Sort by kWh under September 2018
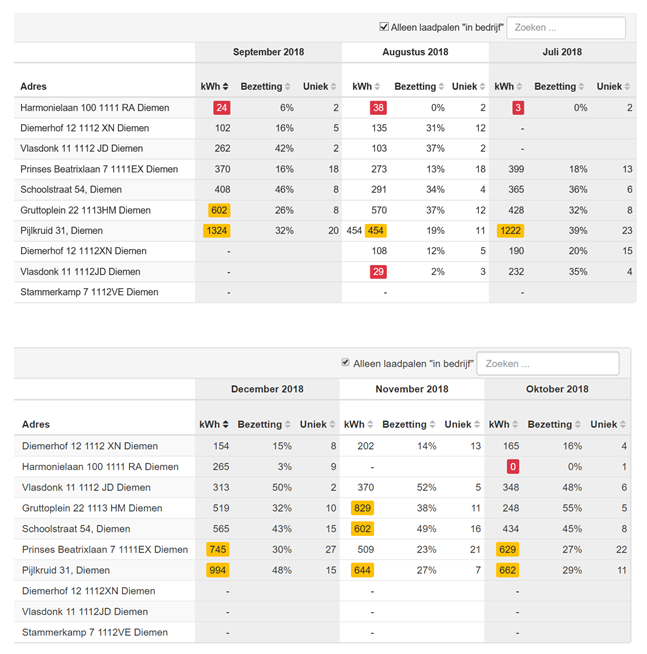Image resolution: width=647 pixels, height=654 pixels. click(x=215, y=87)
